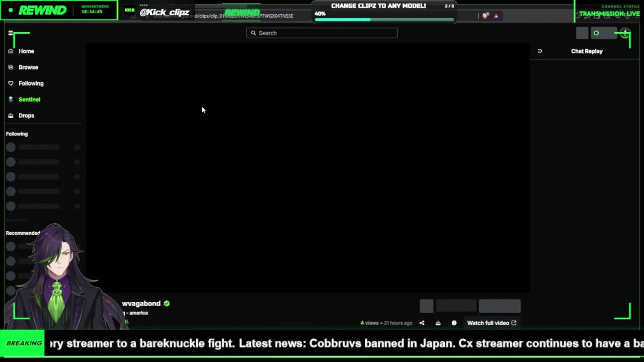Click the Home house icon
Image resolution: width=644 pixels, height=362 pixels.
[x=11, y=51]
